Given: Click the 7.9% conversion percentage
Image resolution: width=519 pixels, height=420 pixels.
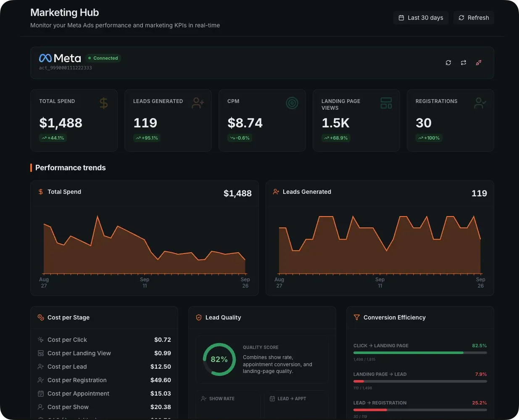Looking at the screenshot, I should coord(481,374).
